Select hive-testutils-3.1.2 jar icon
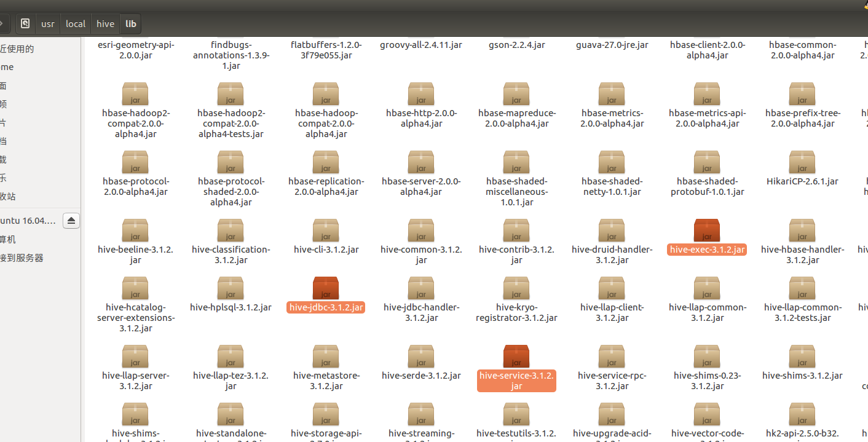The image size is (868, 442). coord(516,414)
